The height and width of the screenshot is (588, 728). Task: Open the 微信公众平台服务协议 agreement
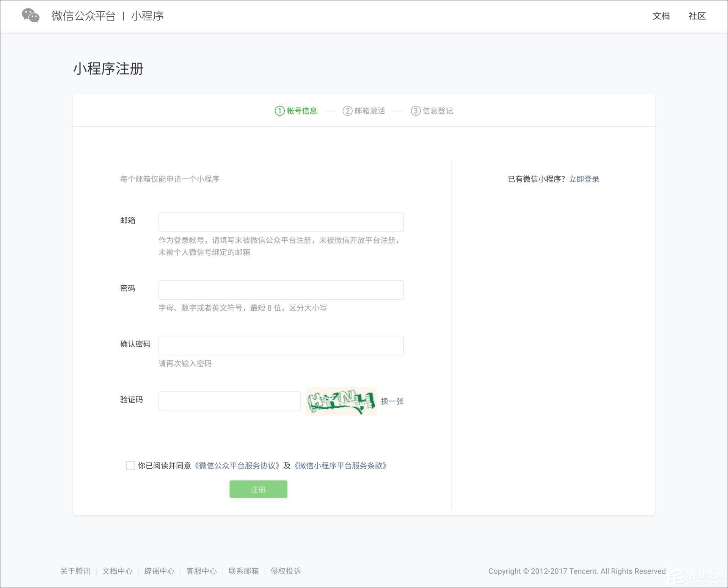[237, 466]
